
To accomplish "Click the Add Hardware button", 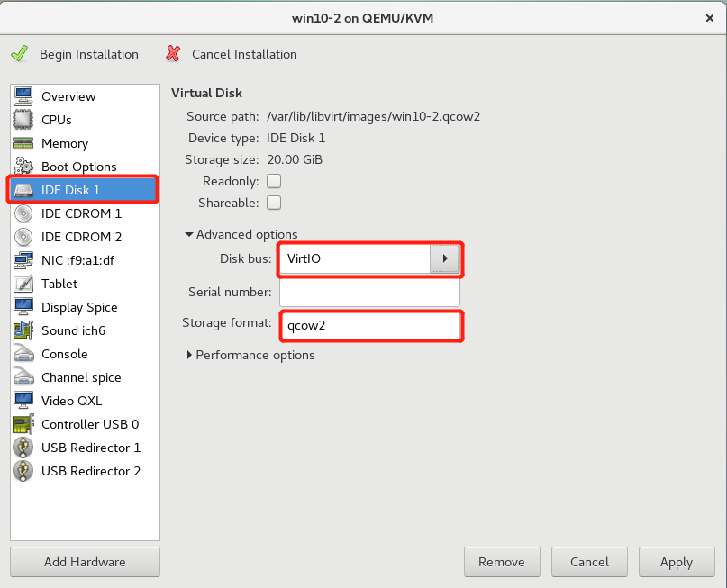I will click(x=85, y=562).
